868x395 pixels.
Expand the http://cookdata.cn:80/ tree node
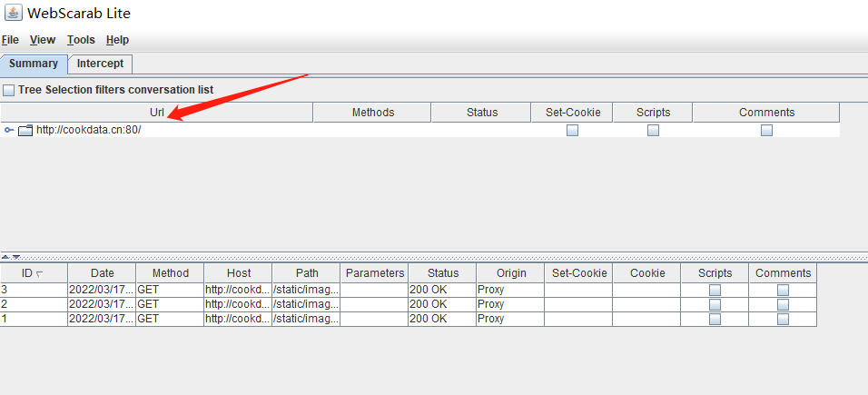[x=9, y=130]
